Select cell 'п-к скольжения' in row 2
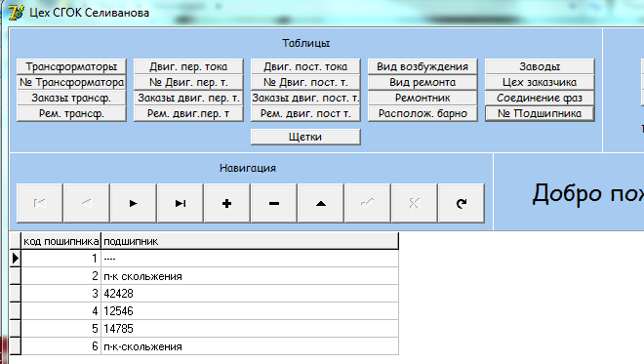This screenshot has width=644, height=364. (250, 276)
